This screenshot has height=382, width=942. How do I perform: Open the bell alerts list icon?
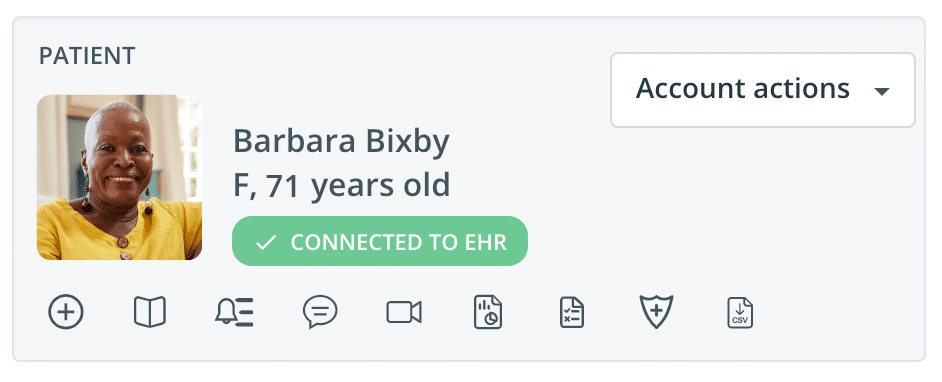[234, 312]
